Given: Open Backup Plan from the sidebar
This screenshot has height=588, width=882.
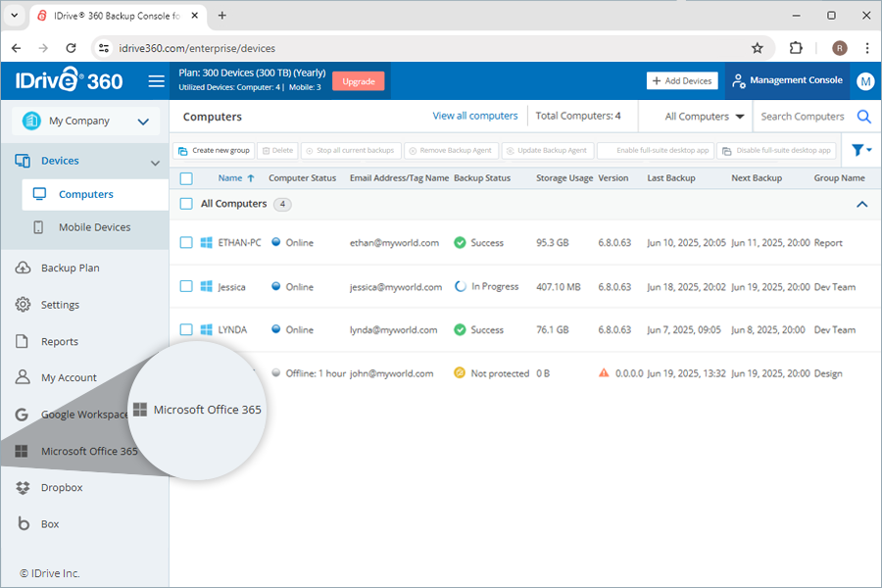Looking at the screenshot, I should point(70,269).
